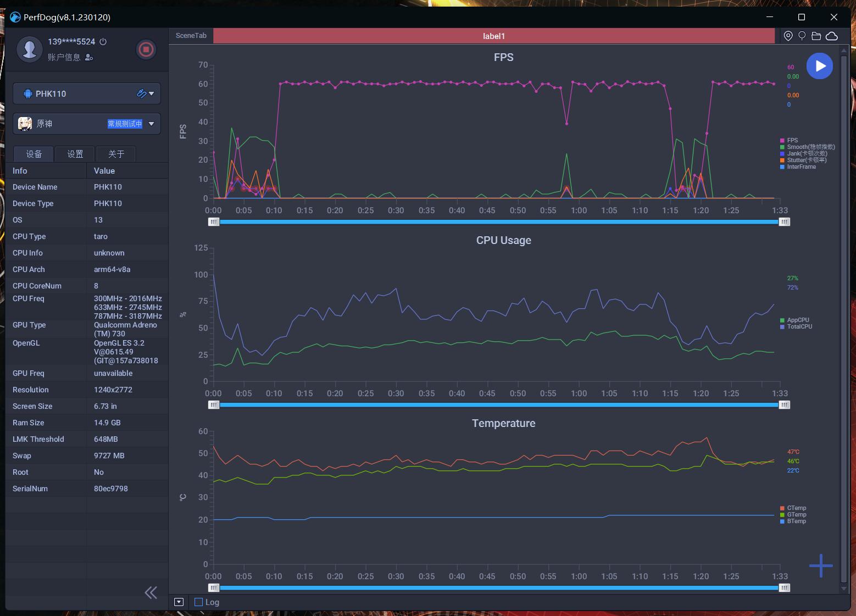Open the PHK110 device dropdown
Screen dimensions: 856x616
151,94
